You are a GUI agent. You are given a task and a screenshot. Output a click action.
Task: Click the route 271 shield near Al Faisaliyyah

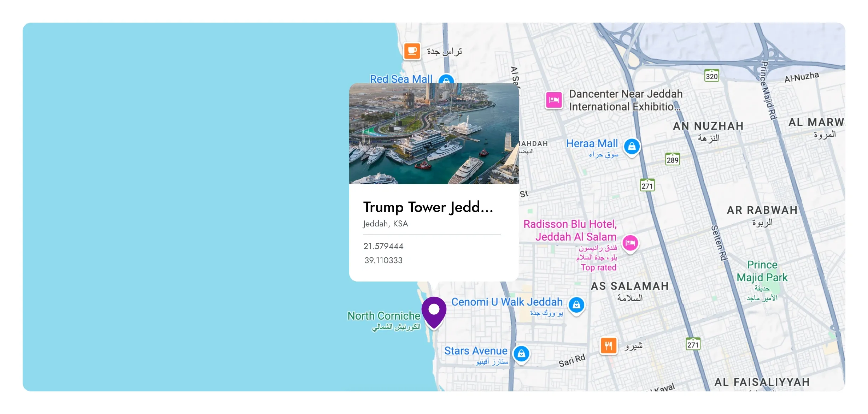pos(693,344)
